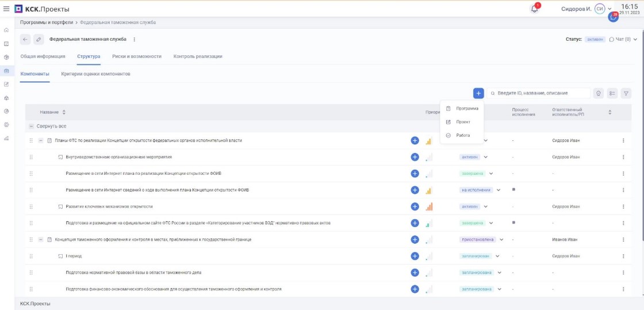Screen dimensions: 644x310
Task: Open status dropdown for 'приостановлена' row
Action: pos(501,240)
